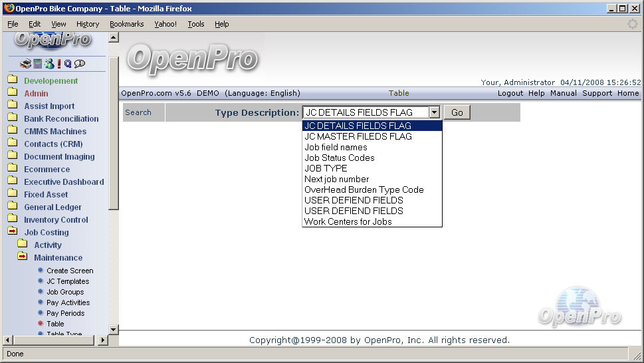Viewport: 644px width, 363px height.
Task: Click the Logout link
Action: coord(510,93)
